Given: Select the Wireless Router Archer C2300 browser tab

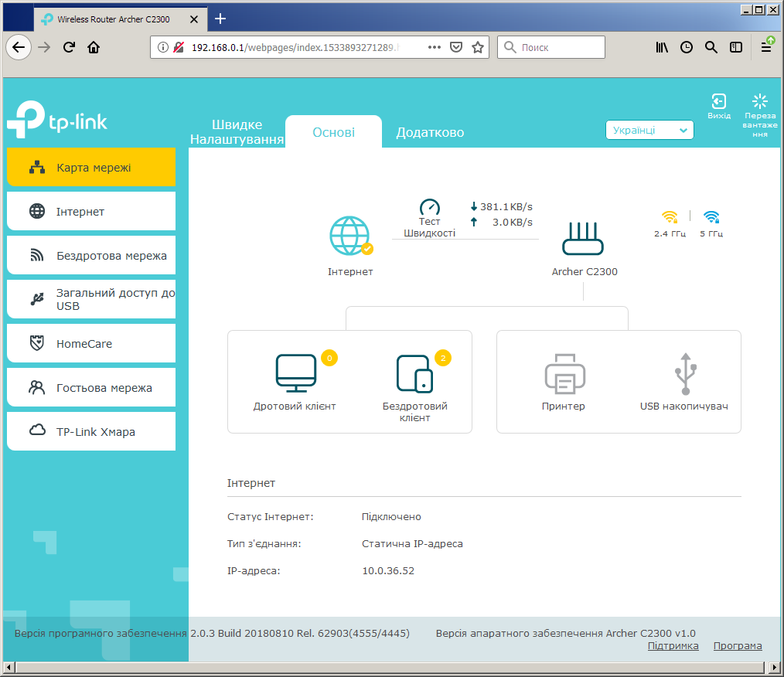Looking at the screenshot, I should (121, 19).
